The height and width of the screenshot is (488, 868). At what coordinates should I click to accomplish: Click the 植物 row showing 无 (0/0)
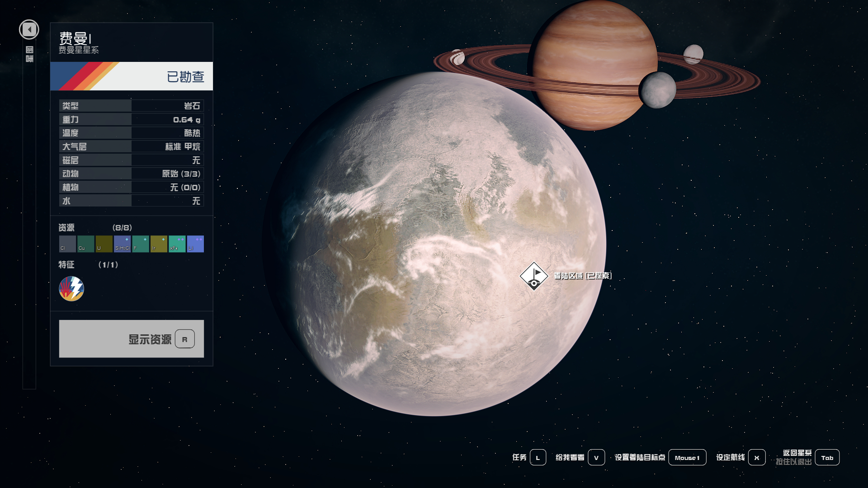click(132, 187)
